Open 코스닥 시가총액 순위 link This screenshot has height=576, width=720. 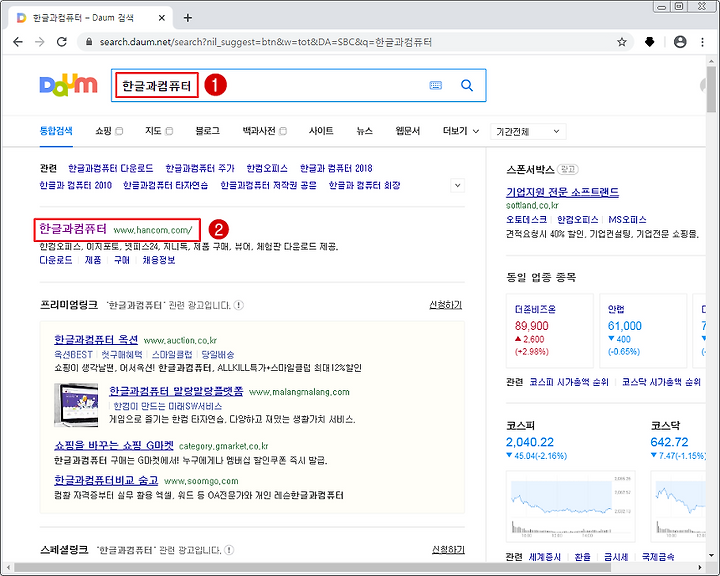tap(661, 382)
